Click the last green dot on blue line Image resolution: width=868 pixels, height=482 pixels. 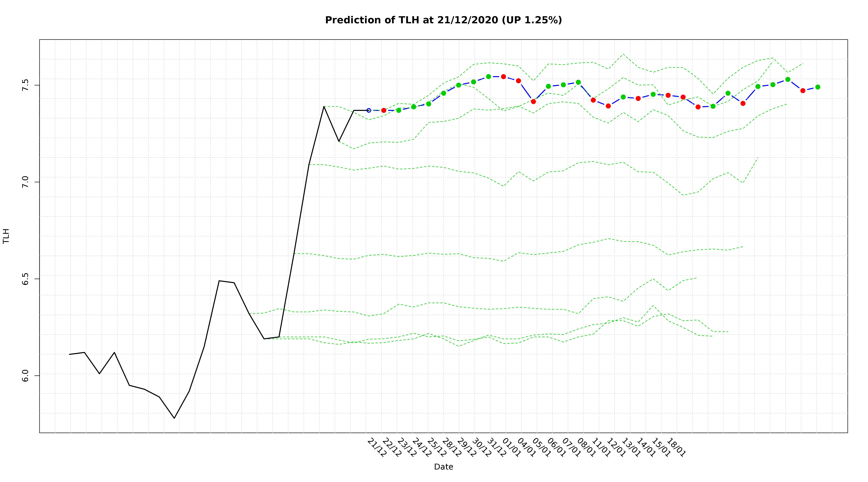(818, 87)
